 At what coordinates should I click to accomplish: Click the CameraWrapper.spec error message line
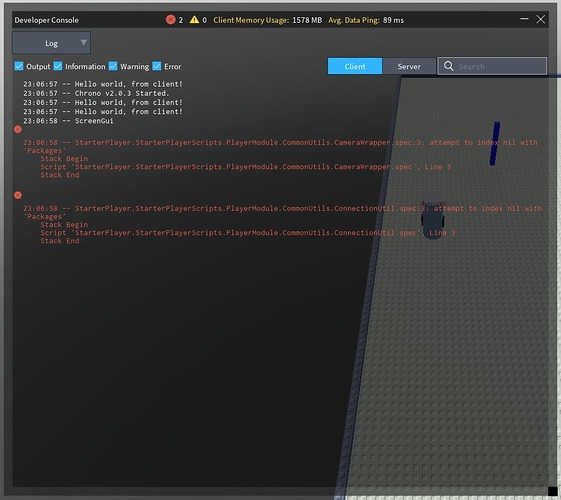point(280,146)
